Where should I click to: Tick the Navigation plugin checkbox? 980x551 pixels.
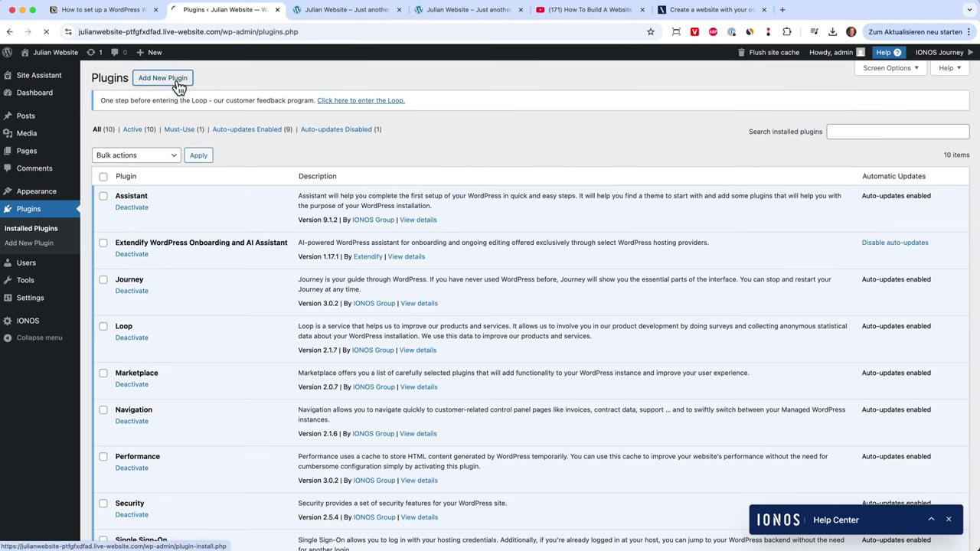[x=103, y=409]
